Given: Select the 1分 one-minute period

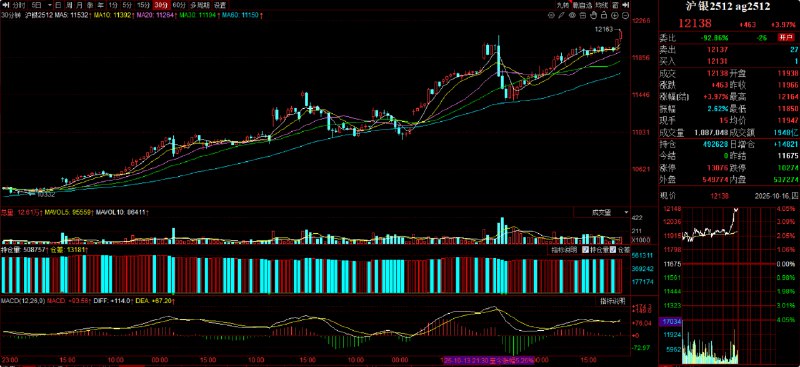Looking at the screenshot, I should pos(112,5).
